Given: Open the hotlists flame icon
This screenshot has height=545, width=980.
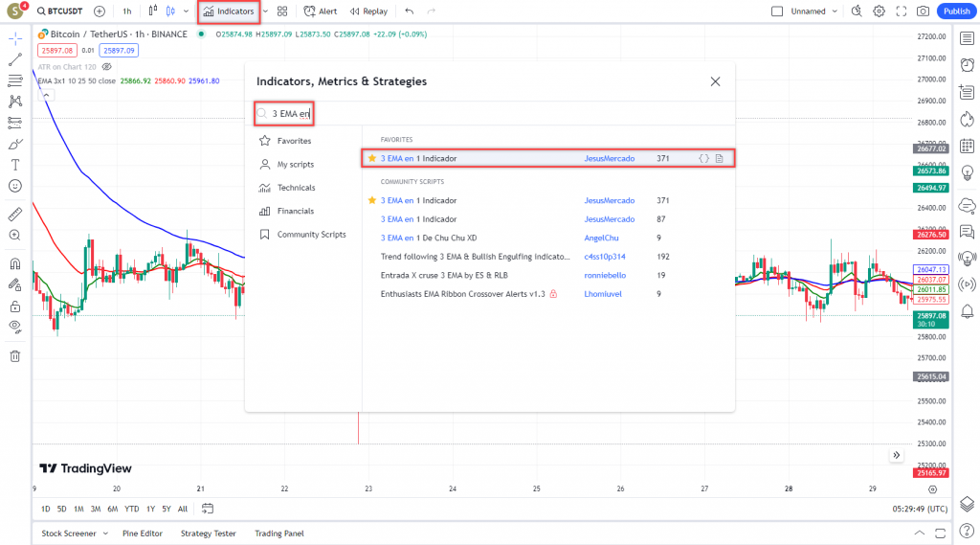Looking at the screenshot, I should point(967,119).
